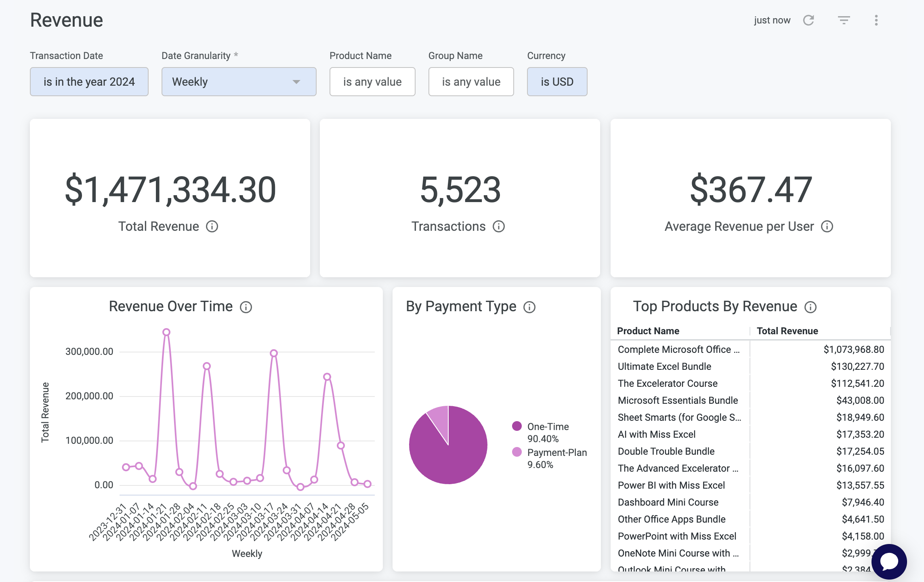Open the three-dot dashboard actions menu

[876, 20]
